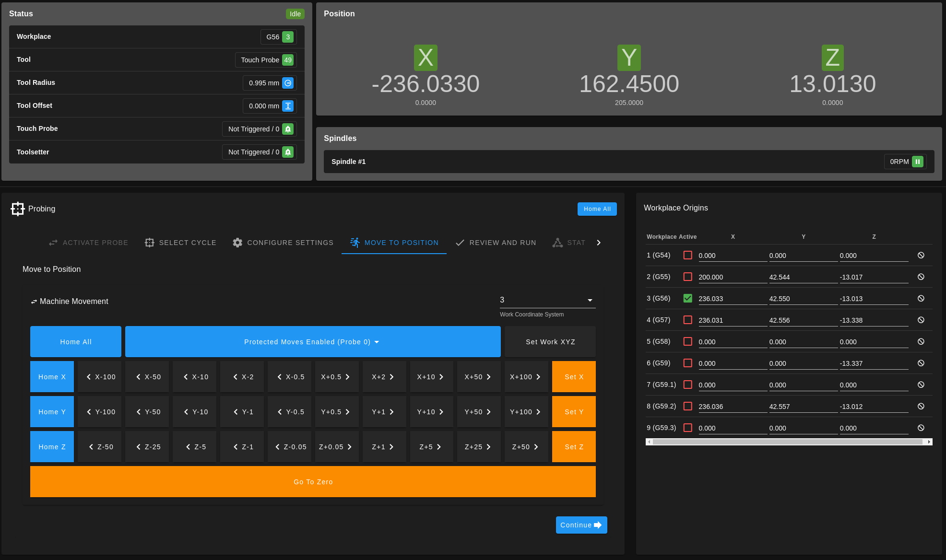Click the Workplace G56 number 3 badge
Viewport: 946px width, 560px height.
(x=288, y=37)
